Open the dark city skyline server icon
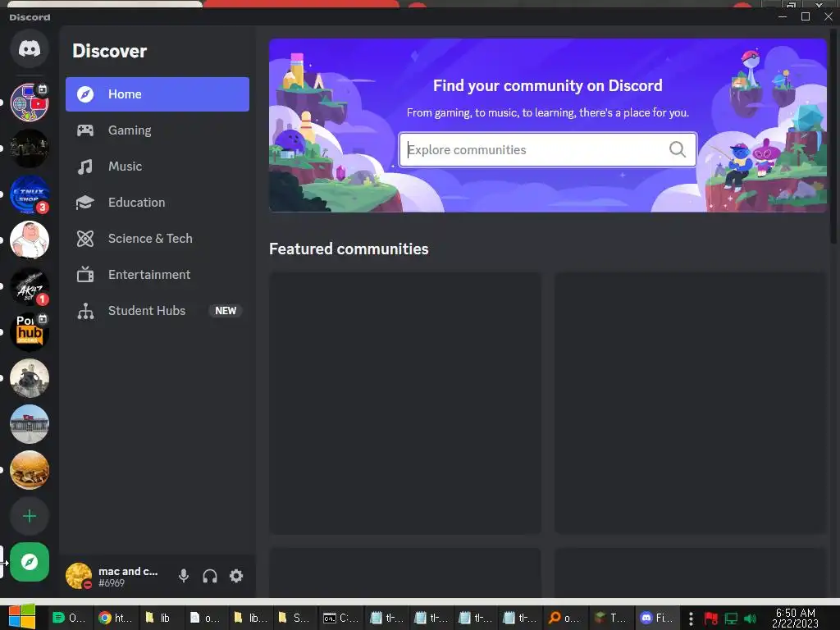The height and width of the screenshot is (630, 840). (30, 148)
